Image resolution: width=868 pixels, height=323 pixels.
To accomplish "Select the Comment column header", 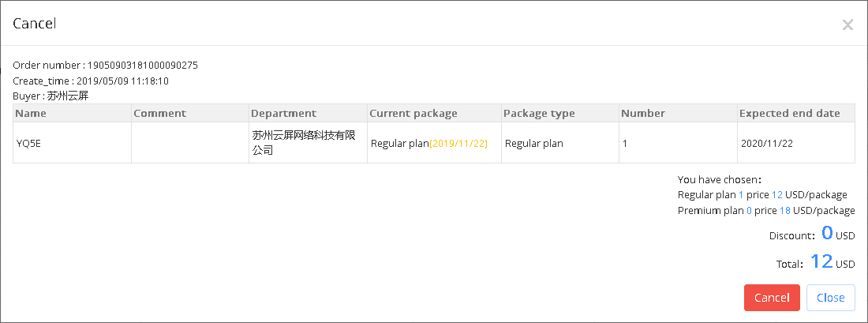I will pyautogui.click(x=190, y=113).
